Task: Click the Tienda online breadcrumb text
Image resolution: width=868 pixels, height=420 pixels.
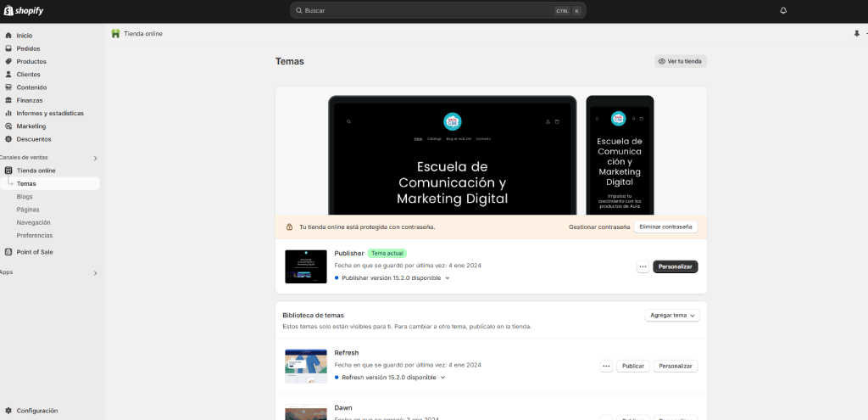Action: [143, 34]
